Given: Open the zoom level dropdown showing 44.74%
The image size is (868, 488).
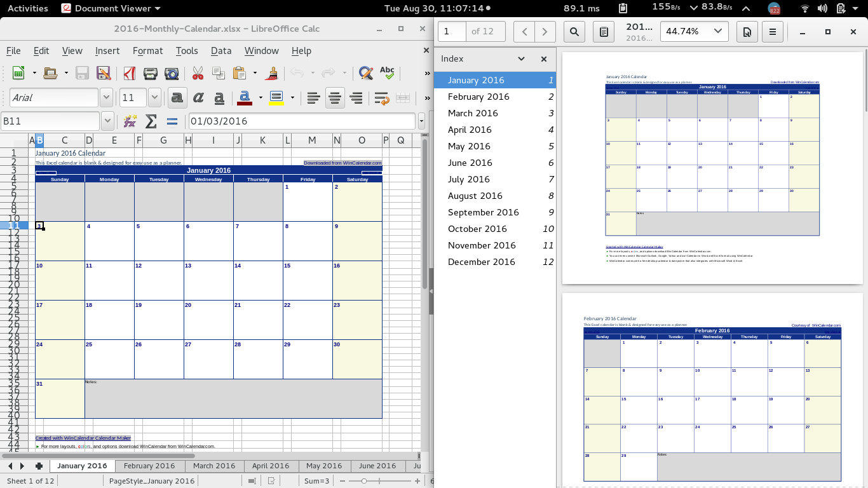Looking at the screenshot, I should coord(694,30).
